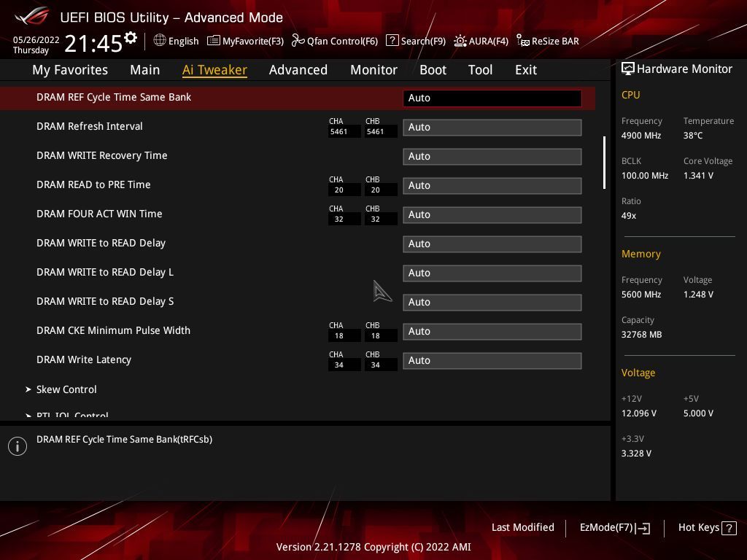Click DRAM Refresh Interval Auto field
The image size is (747, 560).
pos(492,127)
